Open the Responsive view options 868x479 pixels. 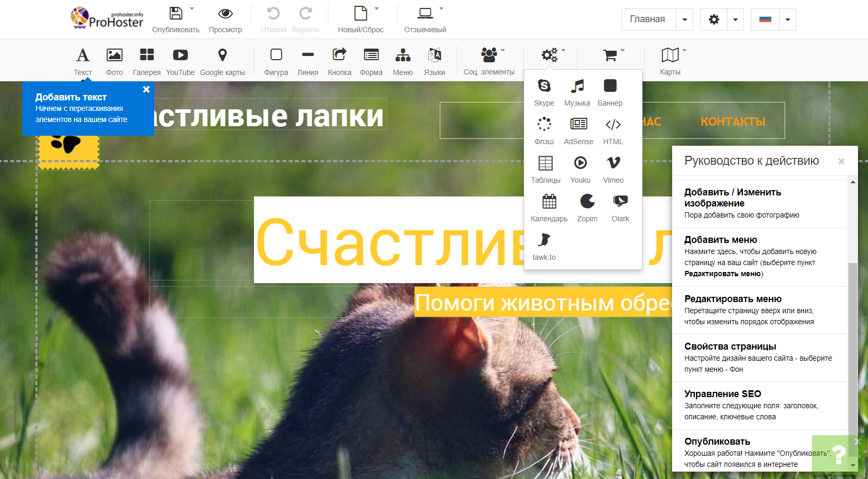tap(425, 19)
